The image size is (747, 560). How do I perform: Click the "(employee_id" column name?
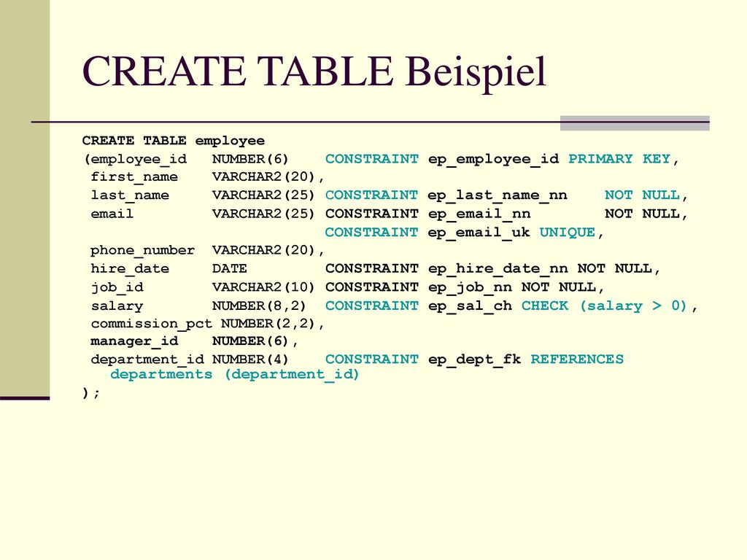[135, 159]
